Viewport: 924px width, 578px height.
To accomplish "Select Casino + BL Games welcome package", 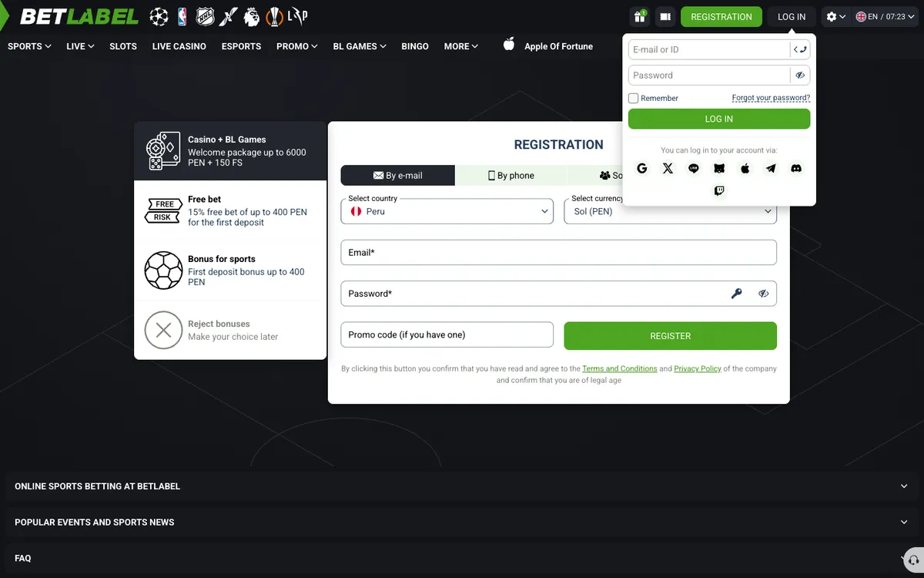I will click(230, 151).
